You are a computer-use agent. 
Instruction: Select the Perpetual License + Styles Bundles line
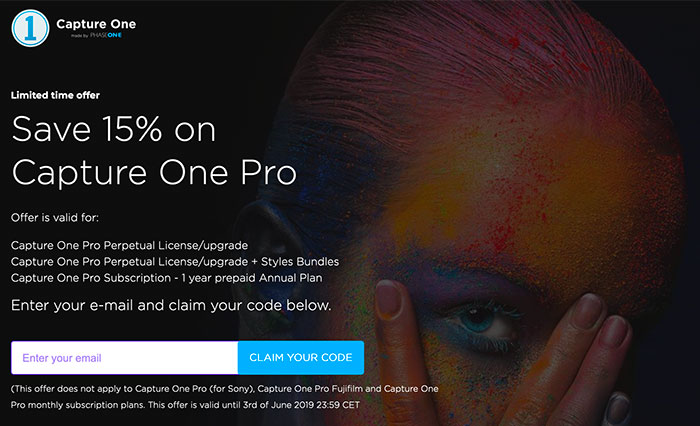[175, 261]
